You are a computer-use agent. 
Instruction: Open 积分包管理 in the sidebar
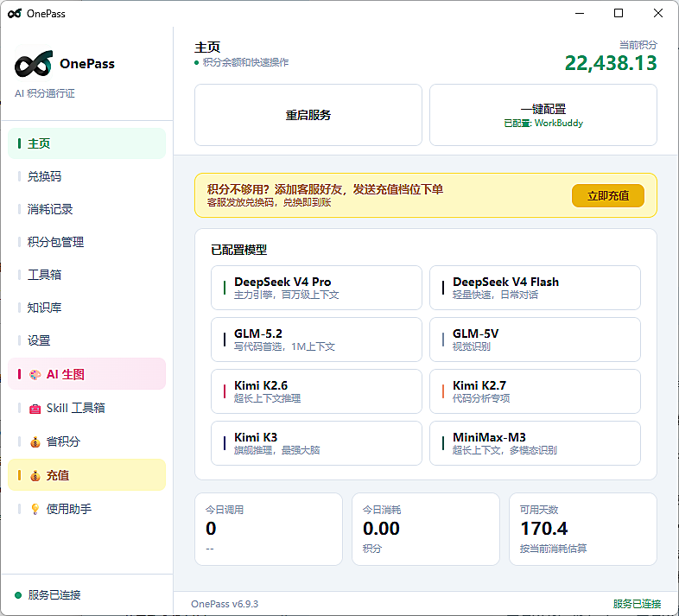(86, 242)
